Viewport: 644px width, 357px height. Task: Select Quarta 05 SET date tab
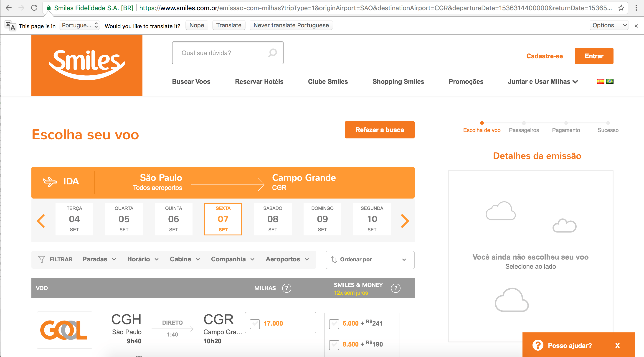[124, 219]
